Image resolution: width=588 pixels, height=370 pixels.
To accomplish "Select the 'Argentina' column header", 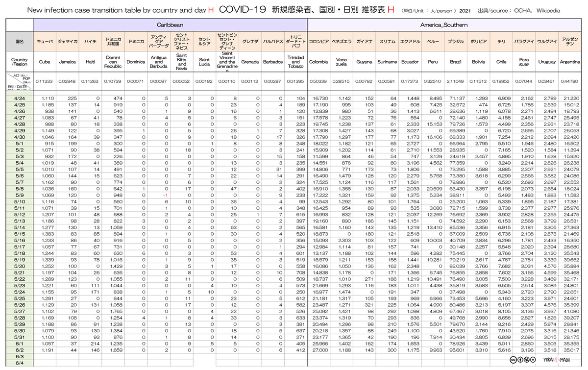I will (x=569, y=62).
